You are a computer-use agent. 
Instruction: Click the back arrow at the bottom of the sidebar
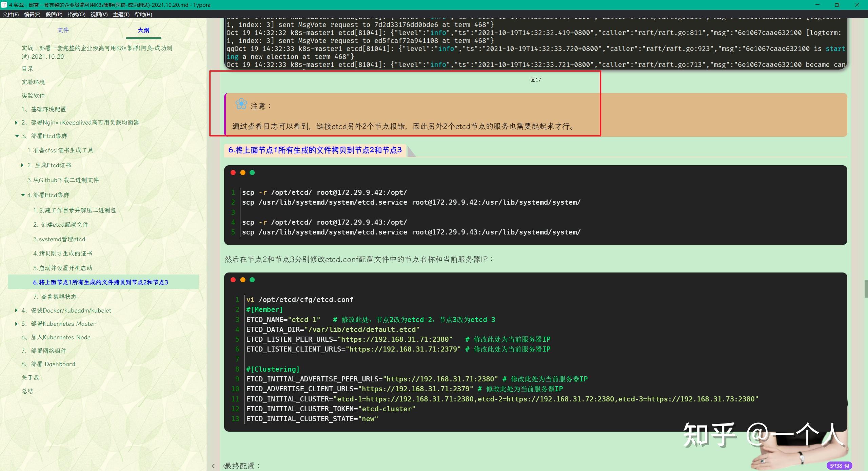[214, 466]
